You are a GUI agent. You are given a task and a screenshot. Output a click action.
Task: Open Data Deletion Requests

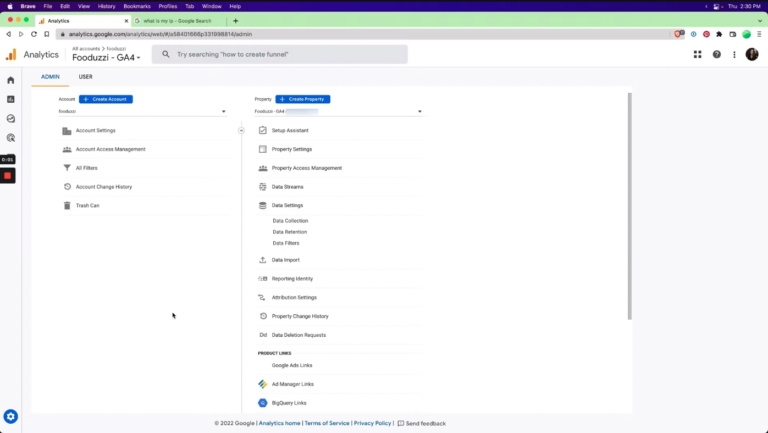[x=298, y=335]
